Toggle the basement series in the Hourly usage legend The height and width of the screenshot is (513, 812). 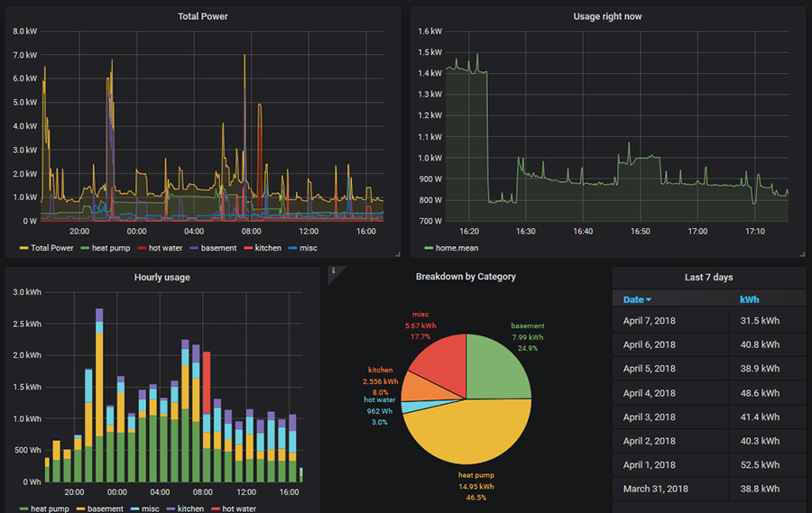coord(105,509)
